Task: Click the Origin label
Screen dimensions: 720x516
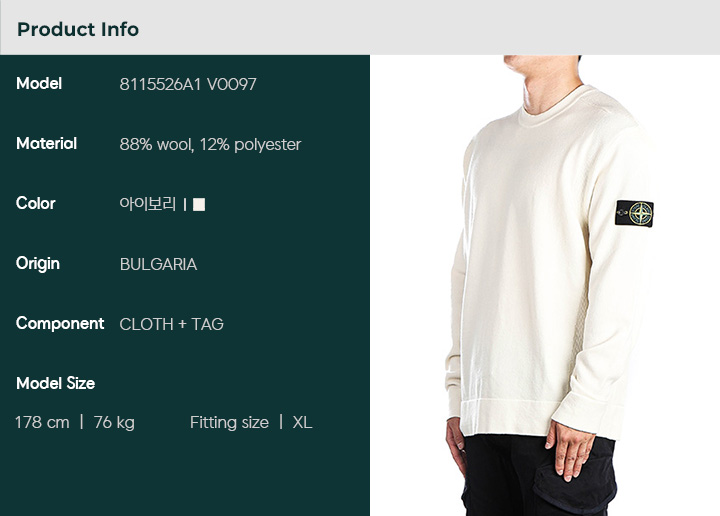Action: (38, 264)
